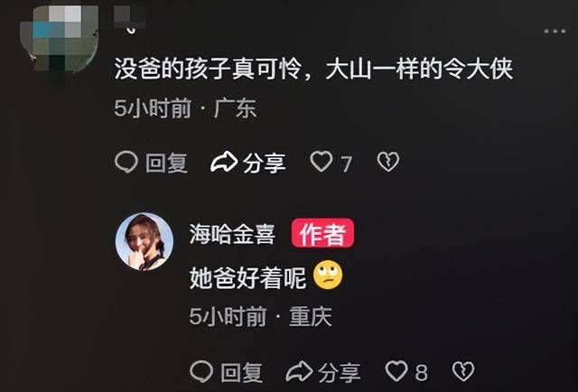Dislike the top comment with the broken heart
Viewport: 578px width, 392px height.
[388, 162]
